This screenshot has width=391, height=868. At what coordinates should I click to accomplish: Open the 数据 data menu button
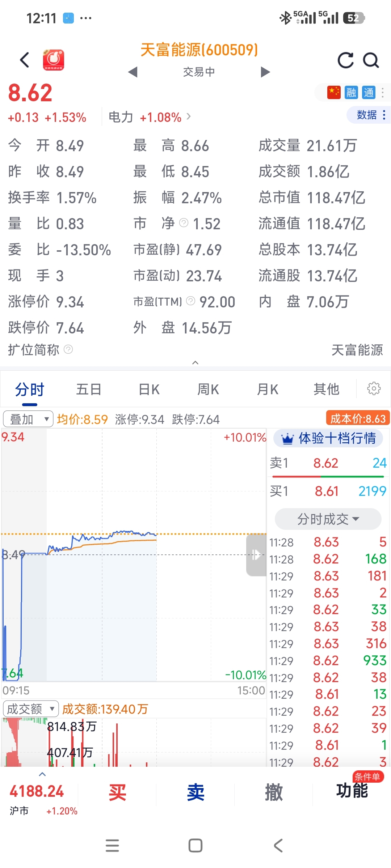coord(369,115)
